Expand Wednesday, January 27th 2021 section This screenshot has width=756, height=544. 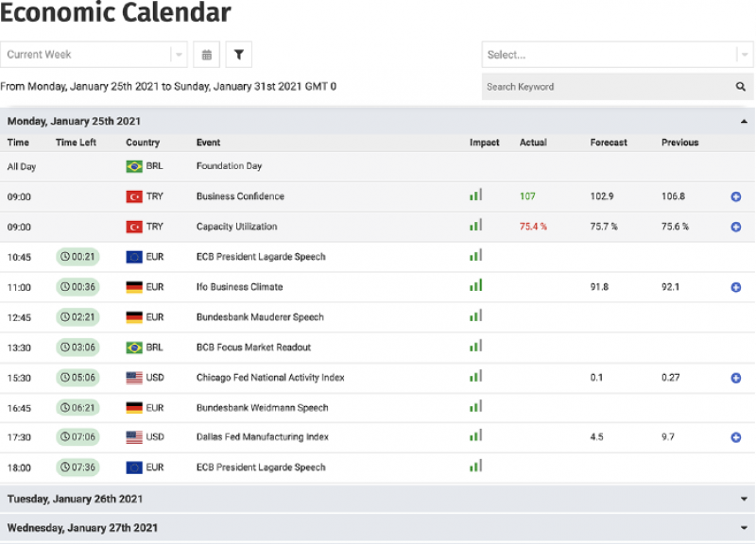click(745, 529)
